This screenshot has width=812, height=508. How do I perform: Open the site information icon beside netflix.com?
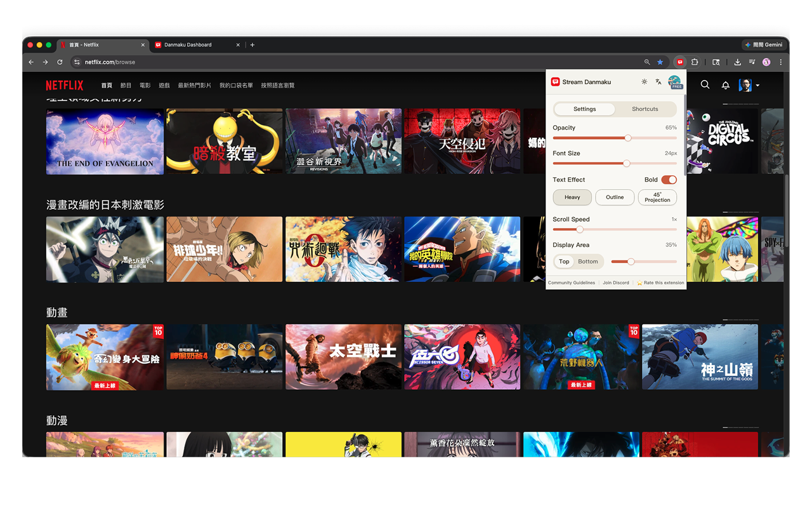tap(77, 62)
